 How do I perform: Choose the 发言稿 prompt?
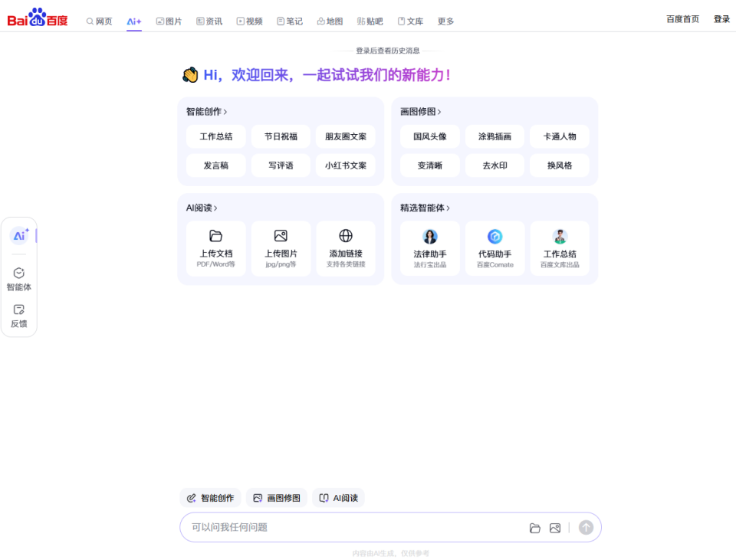[216, 165]
